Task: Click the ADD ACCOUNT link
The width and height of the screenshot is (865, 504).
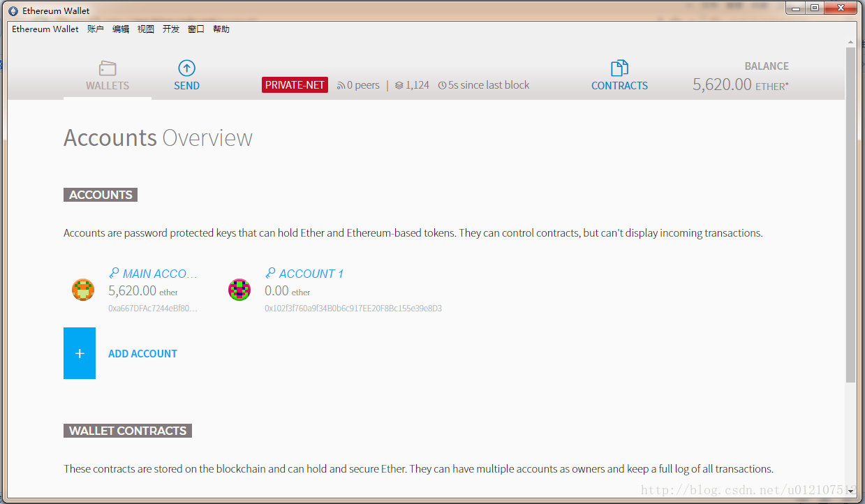Action: pyautogui.click(x=142, y=354)
